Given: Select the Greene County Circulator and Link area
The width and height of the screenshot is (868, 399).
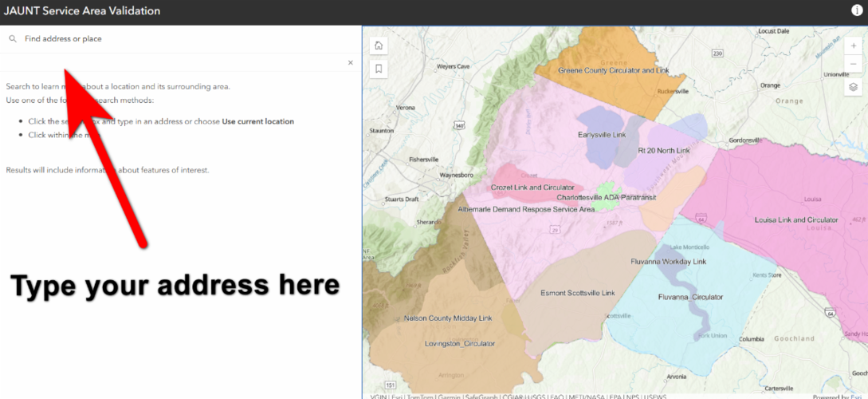Looking at the screenshot, I should click(614, 70).
